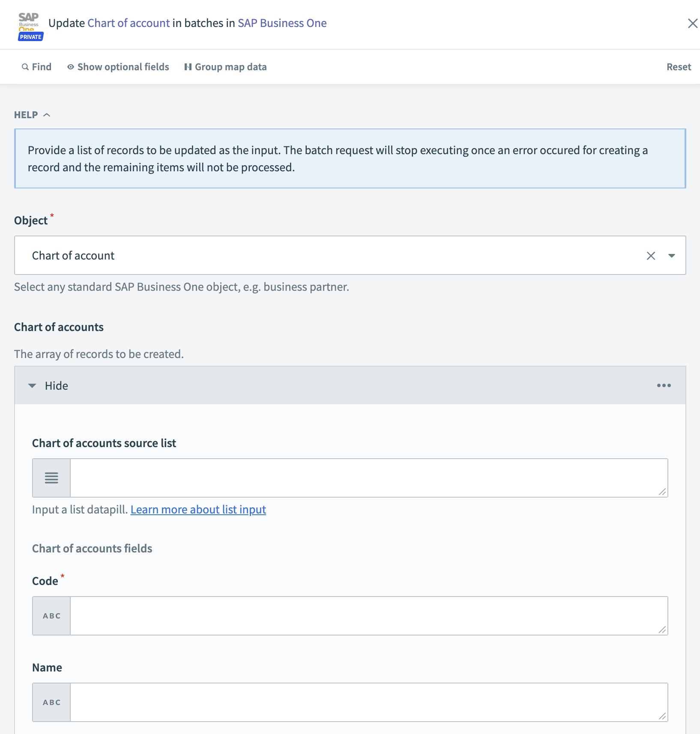Click the SAP Business One header link
Image resolution: width=700 pixels, height=734 pixels.
pyautogui.click(x=282, y=23)
